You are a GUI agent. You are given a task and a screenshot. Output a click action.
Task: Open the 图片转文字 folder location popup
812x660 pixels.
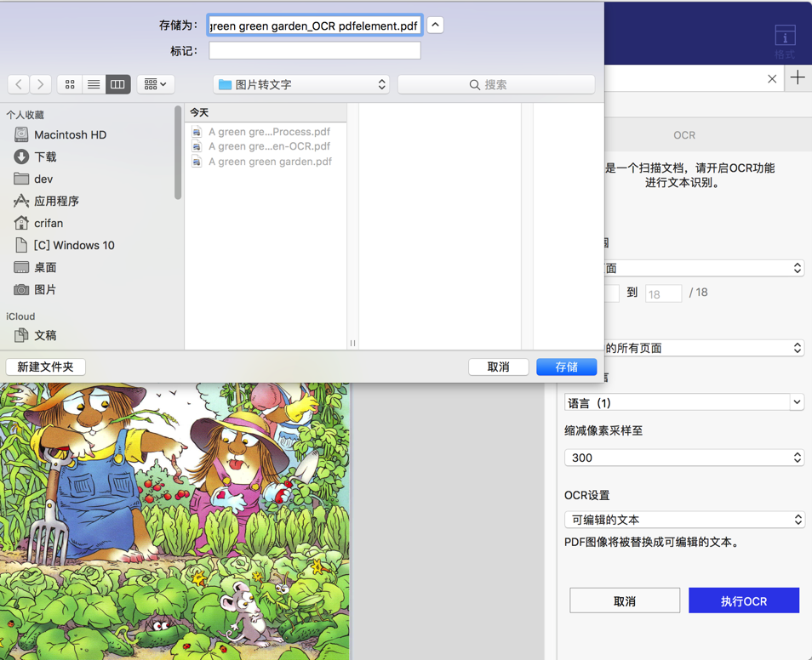(301, 84)
